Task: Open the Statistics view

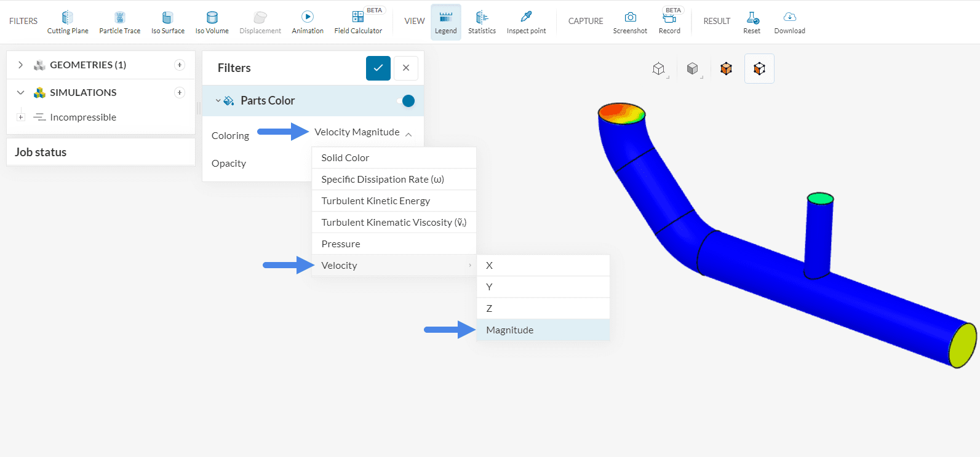Action: pos(482,22)
